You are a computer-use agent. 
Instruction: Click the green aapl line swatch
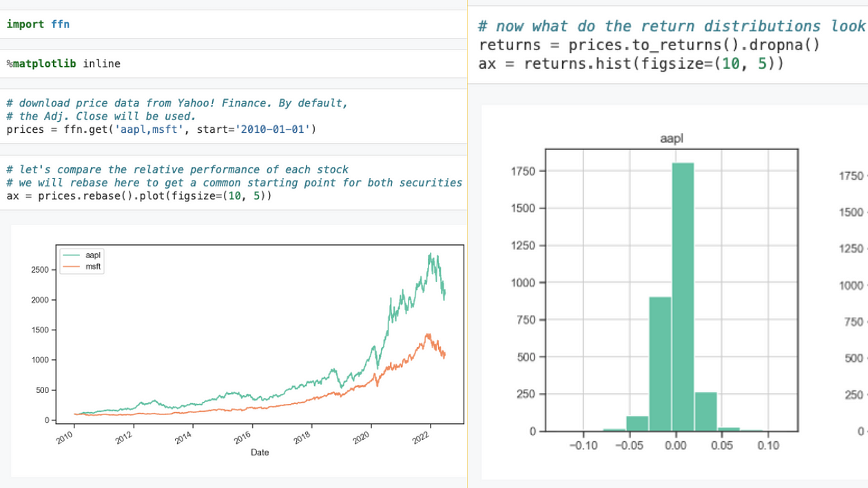(x=72, y=255)
